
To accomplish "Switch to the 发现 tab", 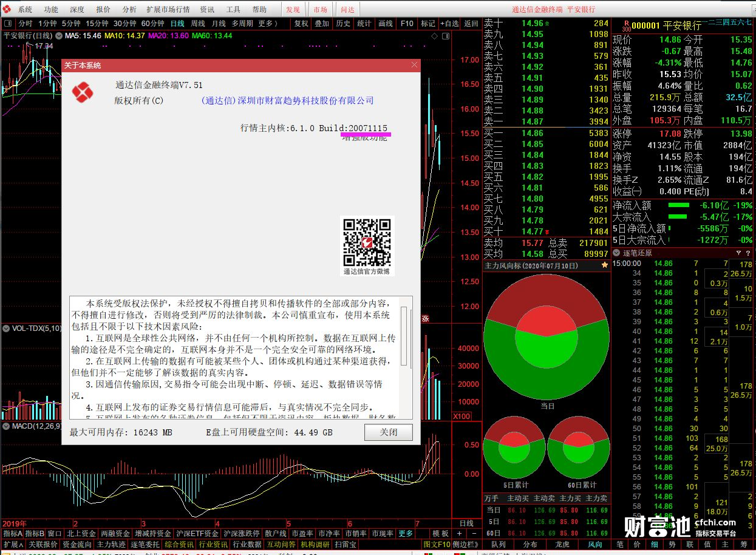I will pos(293,10).
